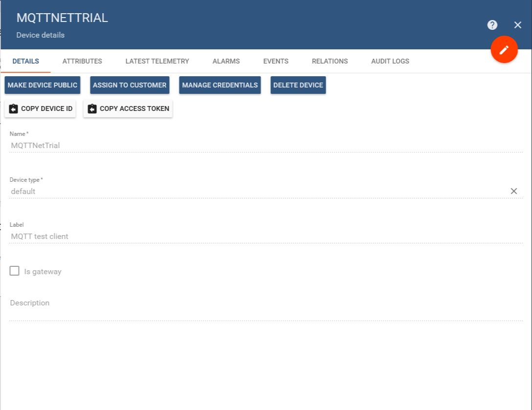
Task: Click the Copy Access Token clipboard icon
Action: tap(92, 108)
